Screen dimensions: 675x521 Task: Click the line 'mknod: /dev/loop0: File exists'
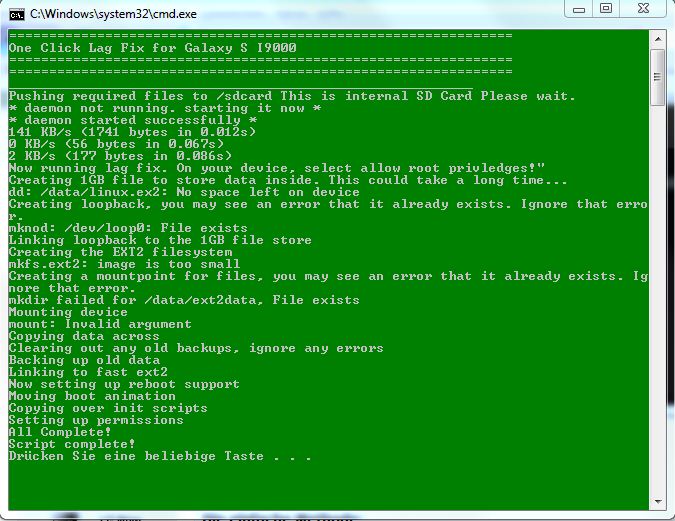click(x=128, y=228)
